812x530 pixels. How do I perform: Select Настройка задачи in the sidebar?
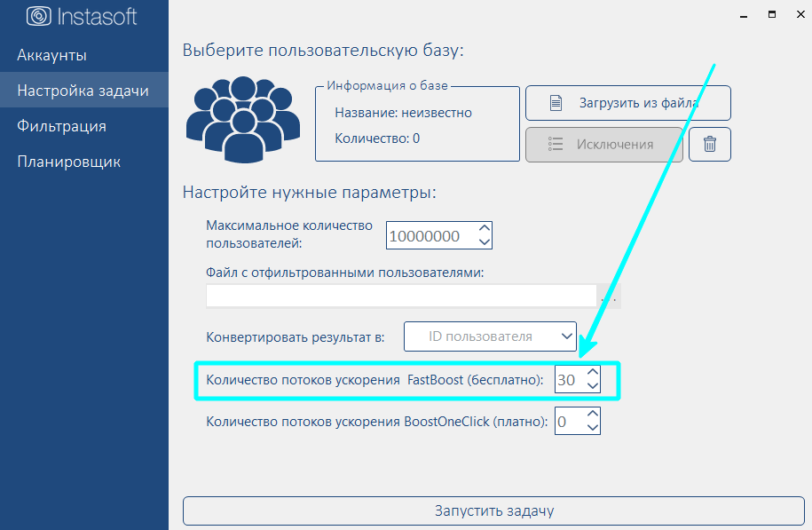pyautogui.click(x=83, y=91)
